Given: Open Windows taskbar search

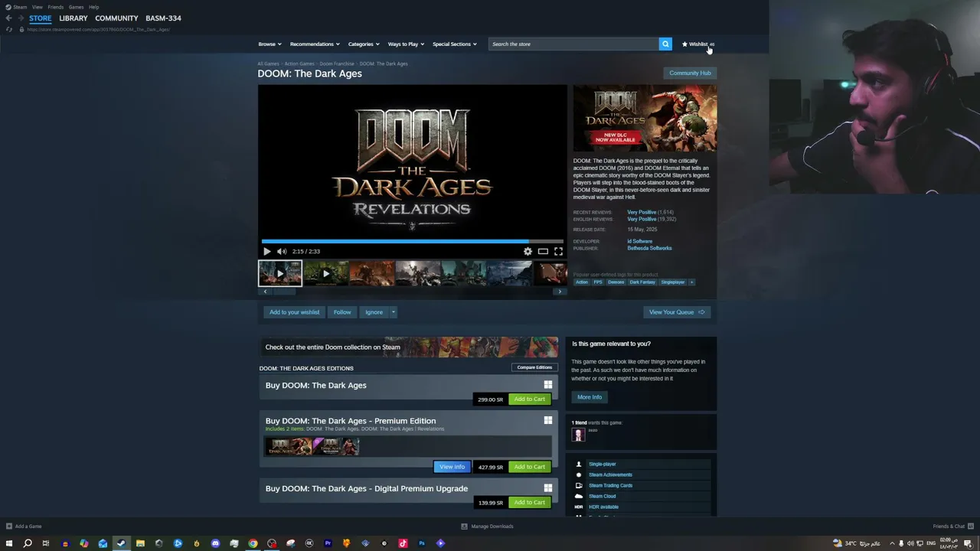Looking at the screenshot, I should point(28,543).
